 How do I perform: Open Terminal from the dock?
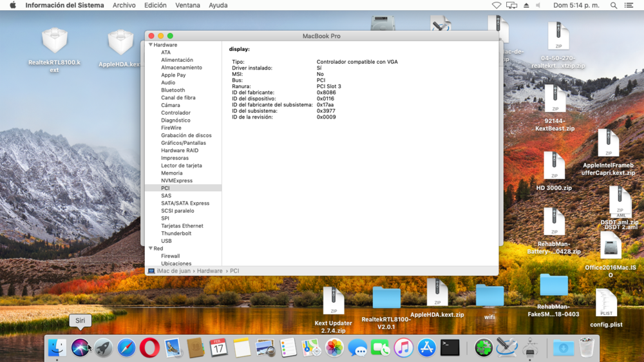tap(450, 348)
